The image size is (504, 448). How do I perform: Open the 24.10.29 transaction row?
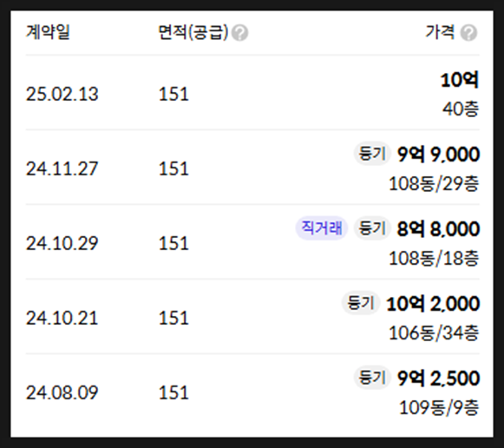tap(252, 242)
